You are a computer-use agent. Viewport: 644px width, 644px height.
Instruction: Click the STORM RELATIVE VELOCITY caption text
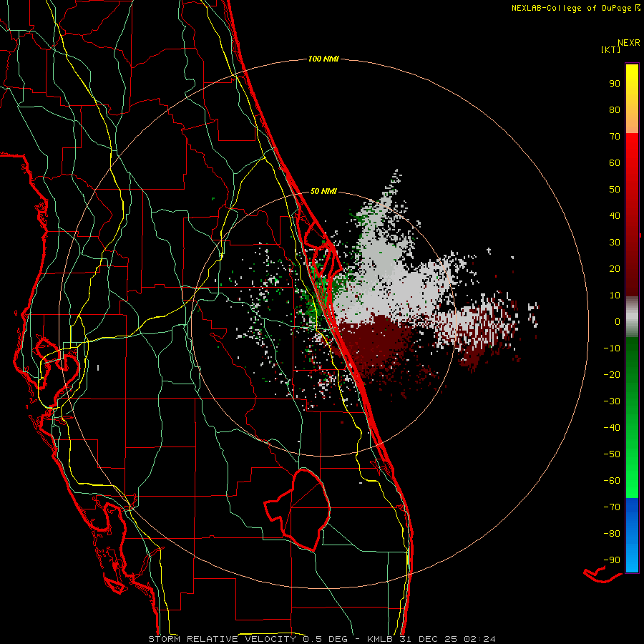222,639
